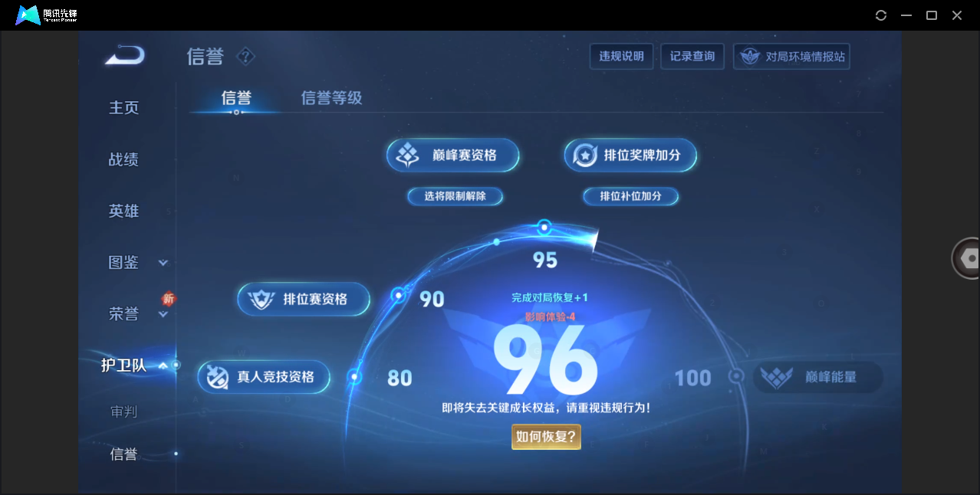Viewport: 980px width, 495px height.
Task: Click the 对局环境情报站 badge icon
Action: pos(749,57)
